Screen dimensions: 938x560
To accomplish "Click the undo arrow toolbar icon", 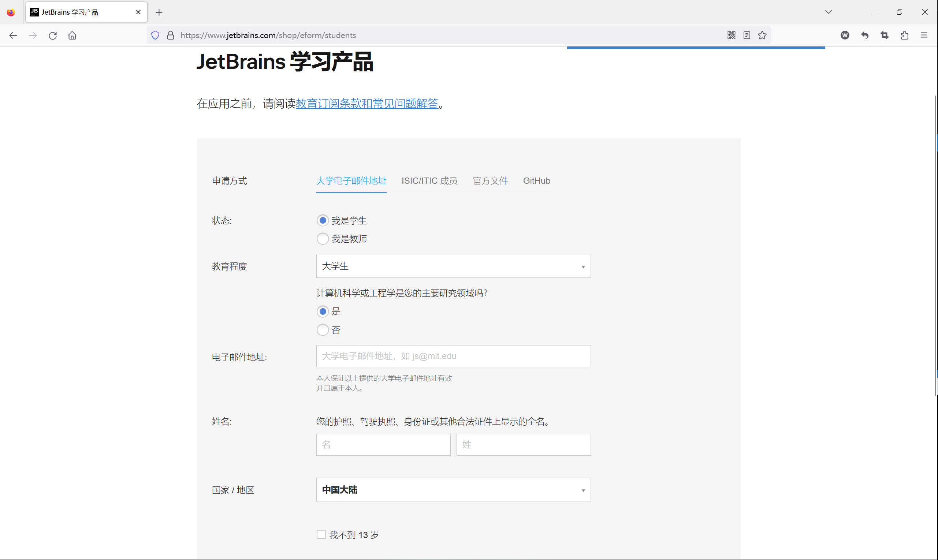I will 865,36.
